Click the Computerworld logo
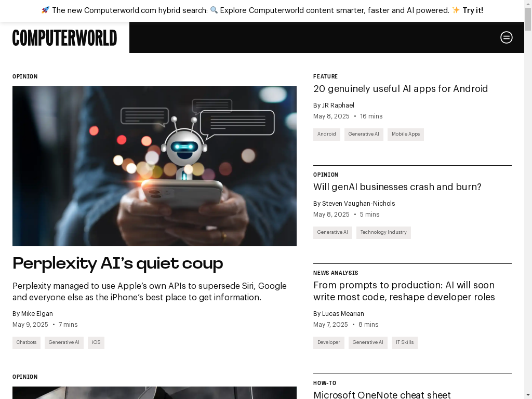 (x=64, y=37)
